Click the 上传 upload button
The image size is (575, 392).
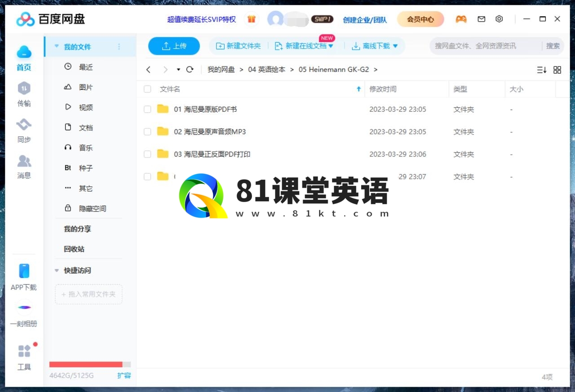click(x=174, y=46)
